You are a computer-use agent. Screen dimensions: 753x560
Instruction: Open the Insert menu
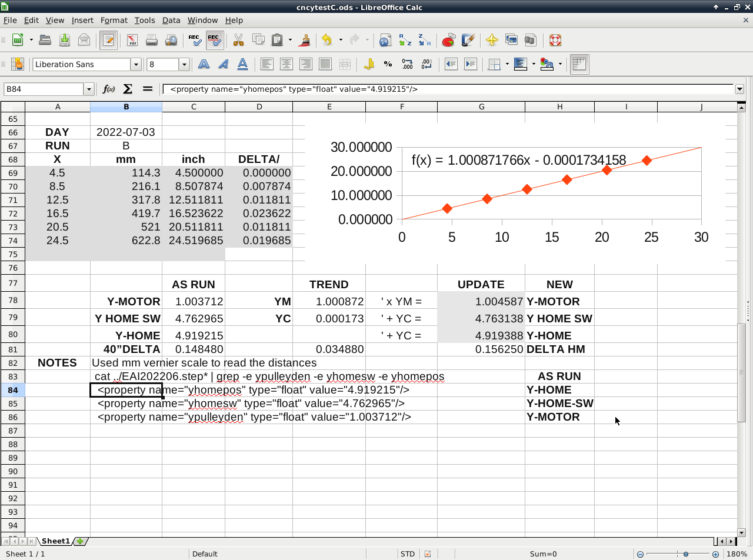[82, 20]
